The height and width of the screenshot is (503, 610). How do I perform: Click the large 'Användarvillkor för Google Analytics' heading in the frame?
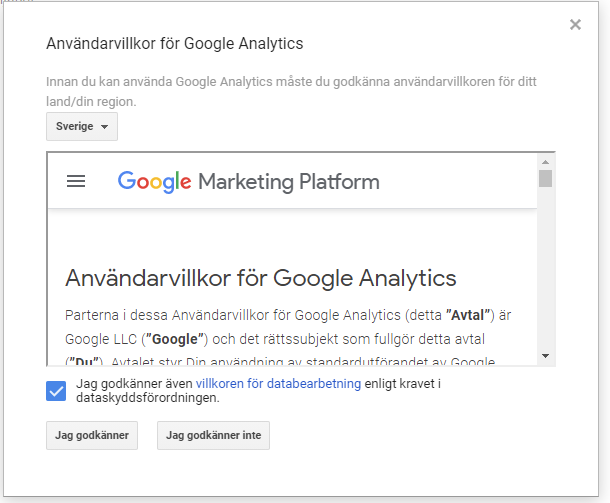coord(261,278)
